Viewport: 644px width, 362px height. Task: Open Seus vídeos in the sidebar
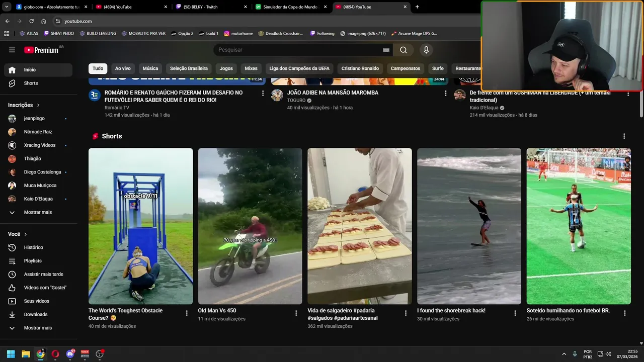(x=38, y=301)
